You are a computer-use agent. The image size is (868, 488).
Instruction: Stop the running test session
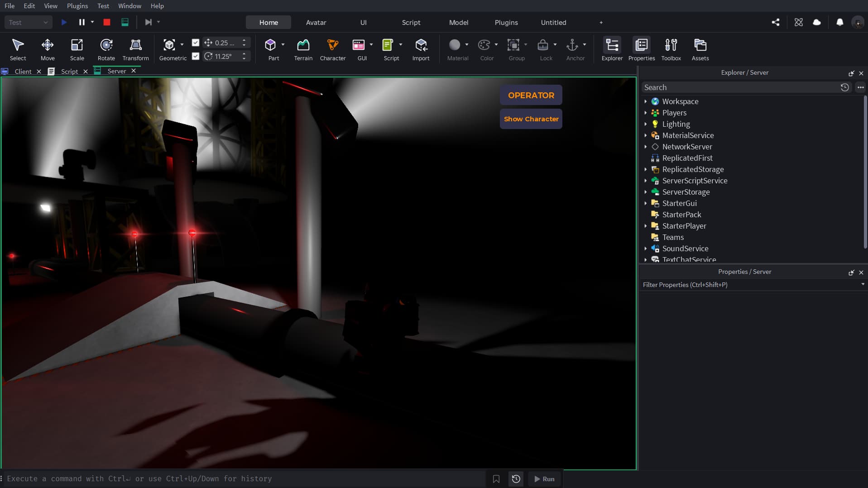coord(107,22)
